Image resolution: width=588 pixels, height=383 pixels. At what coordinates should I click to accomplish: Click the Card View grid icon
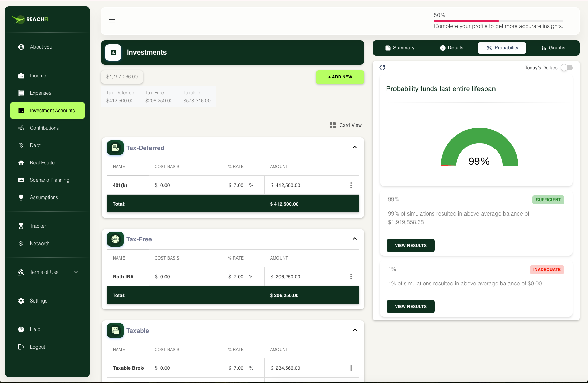(x=333, y=125)
